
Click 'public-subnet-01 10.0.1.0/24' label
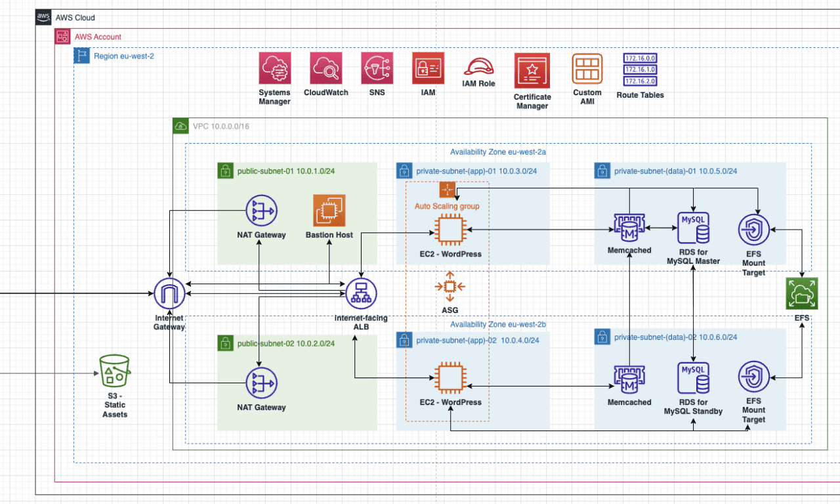(x=285, y=171)
